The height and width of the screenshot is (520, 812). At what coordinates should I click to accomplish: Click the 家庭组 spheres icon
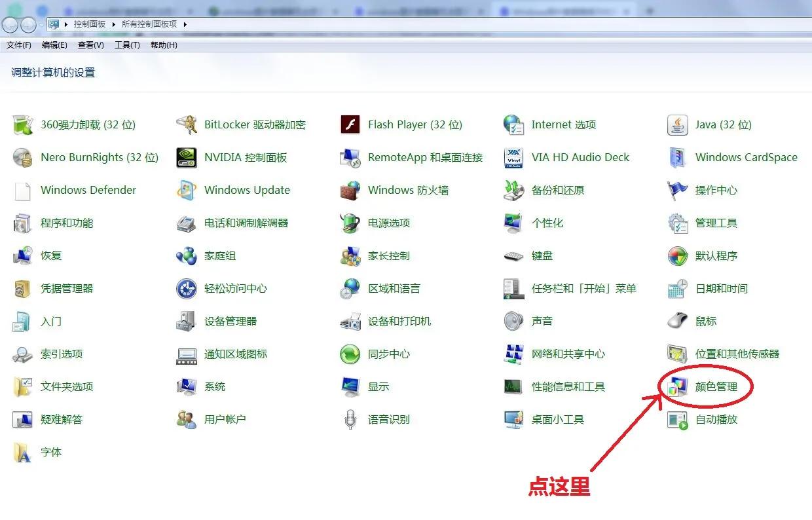coord(187,255)
